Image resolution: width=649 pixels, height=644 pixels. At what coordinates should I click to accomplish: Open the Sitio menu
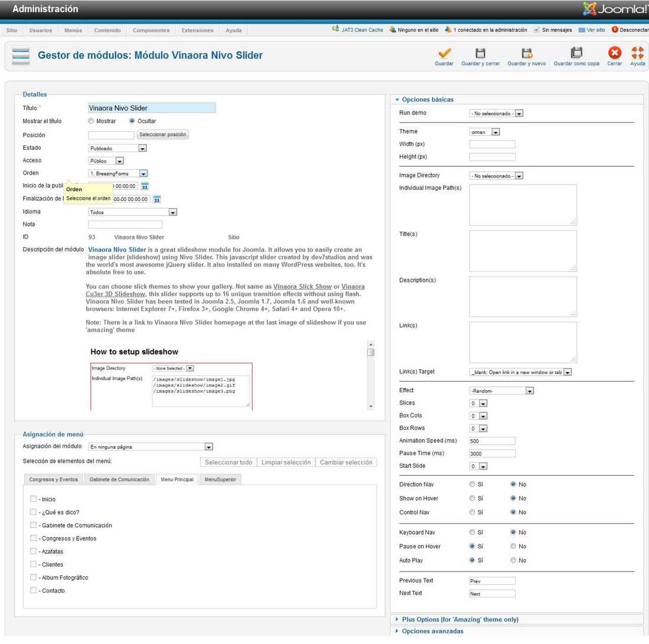[12, 30]
